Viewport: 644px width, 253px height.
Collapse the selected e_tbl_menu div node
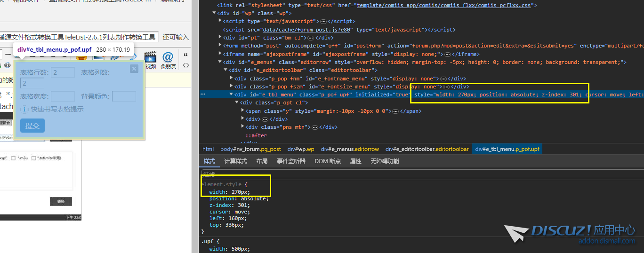coord(232,95)
